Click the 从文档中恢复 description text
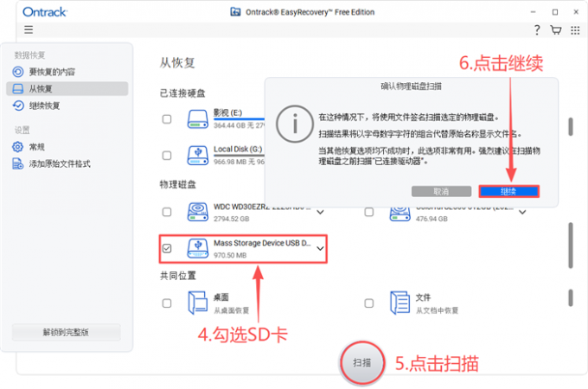 point(437,310)
